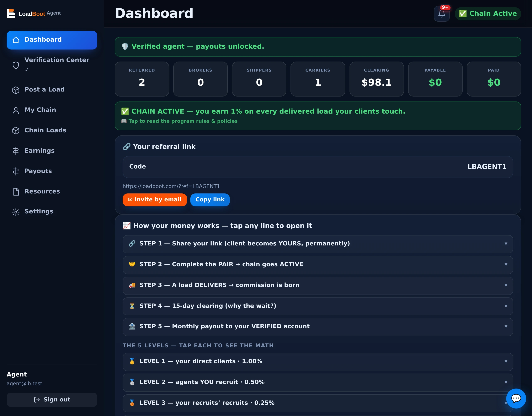Screen dimensions: 532x416
Task: Click the Clearing $98.1 card
Action: click(377, 79)
